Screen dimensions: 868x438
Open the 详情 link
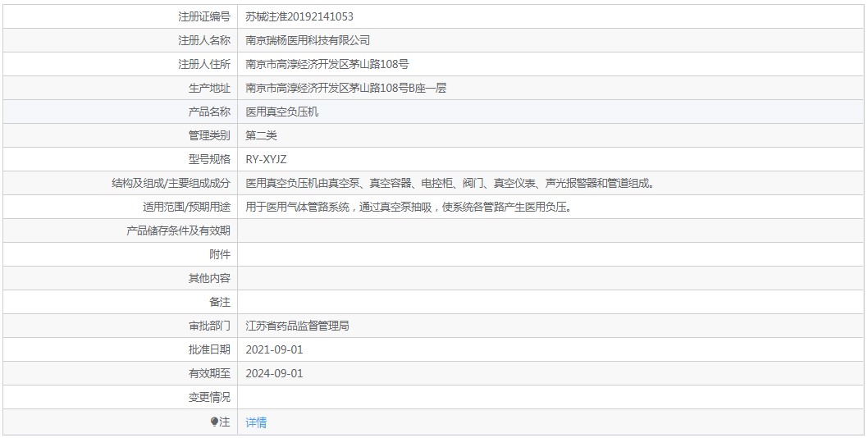(256, 422)
